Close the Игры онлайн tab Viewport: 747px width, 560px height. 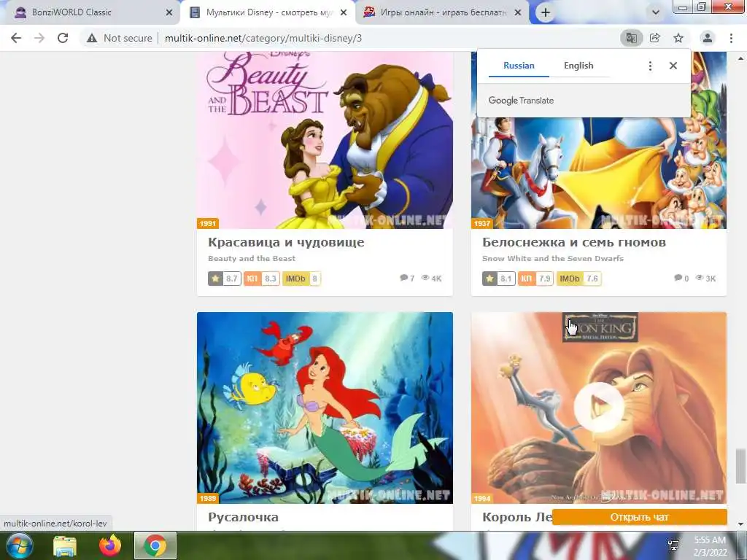point(518,12)
